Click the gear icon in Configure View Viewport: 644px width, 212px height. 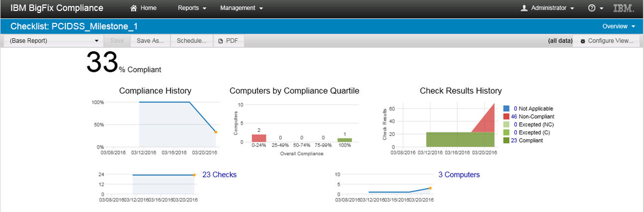pos(583,41)
